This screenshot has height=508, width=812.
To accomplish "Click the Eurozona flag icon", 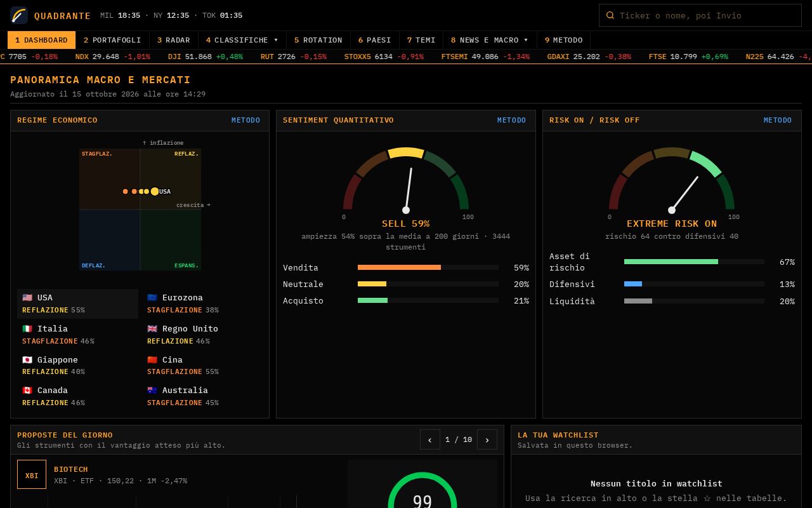I will (152, 298).
